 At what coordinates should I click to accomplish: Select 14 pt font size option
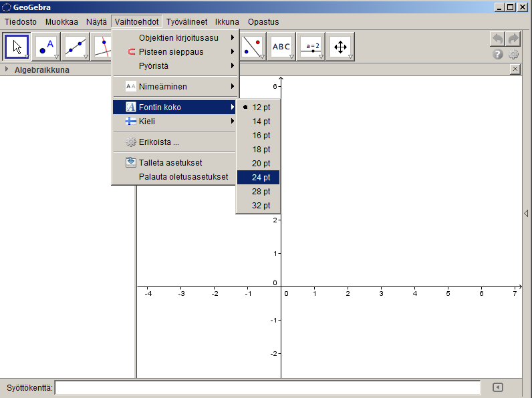258,122
